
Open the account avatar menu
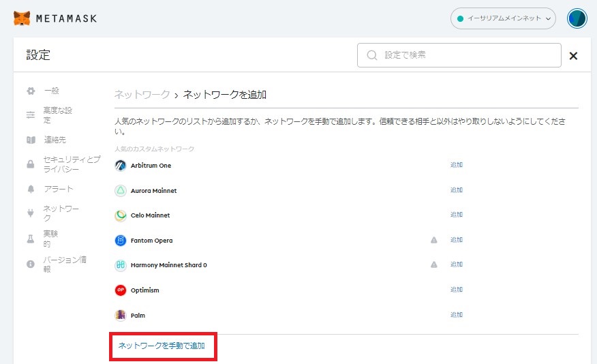pos(577,18)
